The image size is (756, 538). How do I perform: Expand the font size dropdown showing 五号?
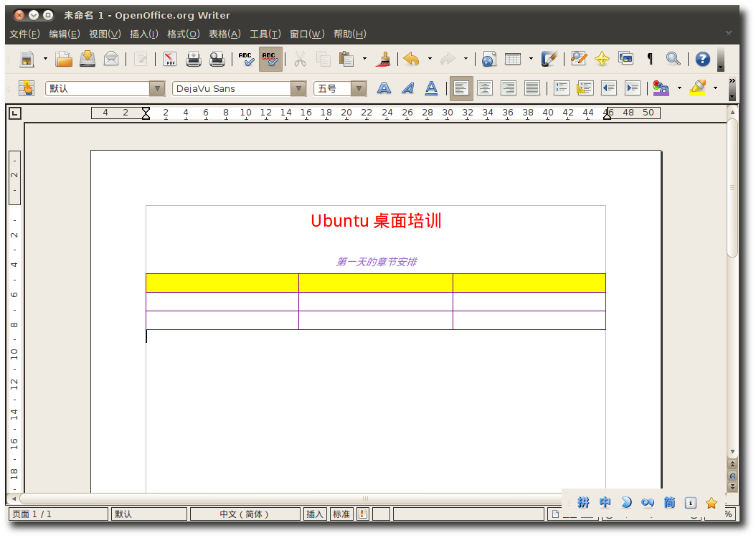click(358, 89)
